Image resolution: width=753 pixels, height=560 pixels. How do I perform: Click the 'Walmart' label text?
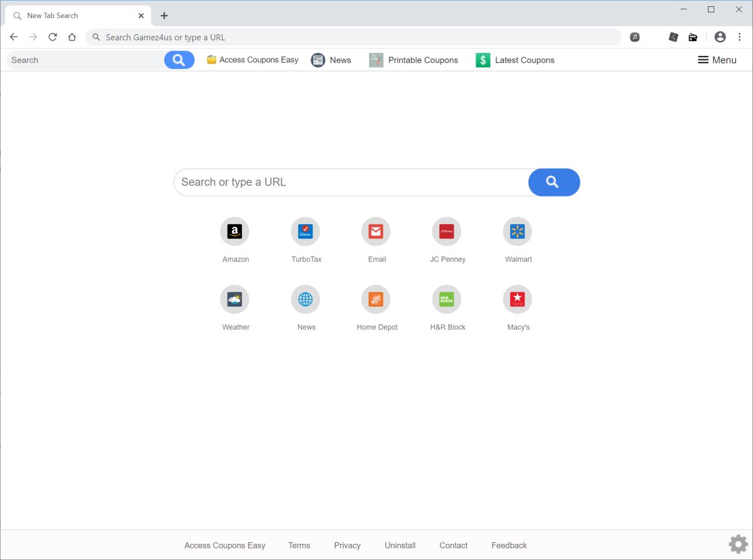click(x=518, y=259)
